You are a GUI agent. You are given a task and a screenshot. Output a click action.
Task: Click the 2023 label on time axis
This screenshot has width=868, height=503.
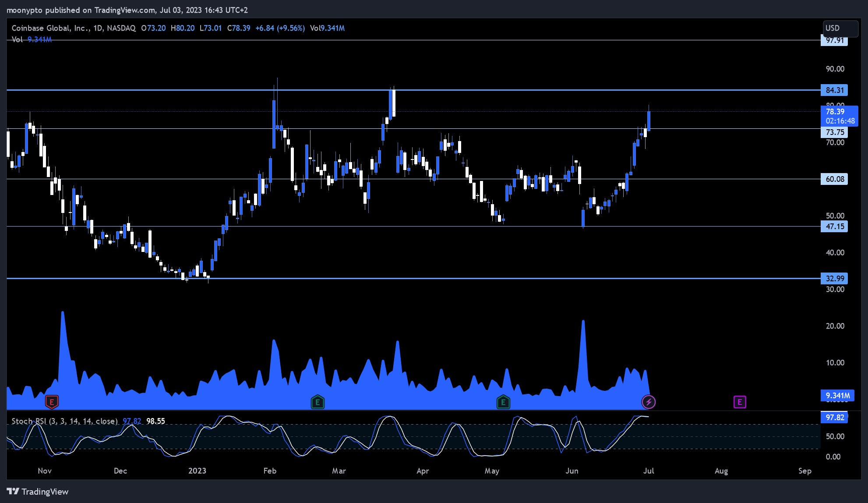click(197, 471)
